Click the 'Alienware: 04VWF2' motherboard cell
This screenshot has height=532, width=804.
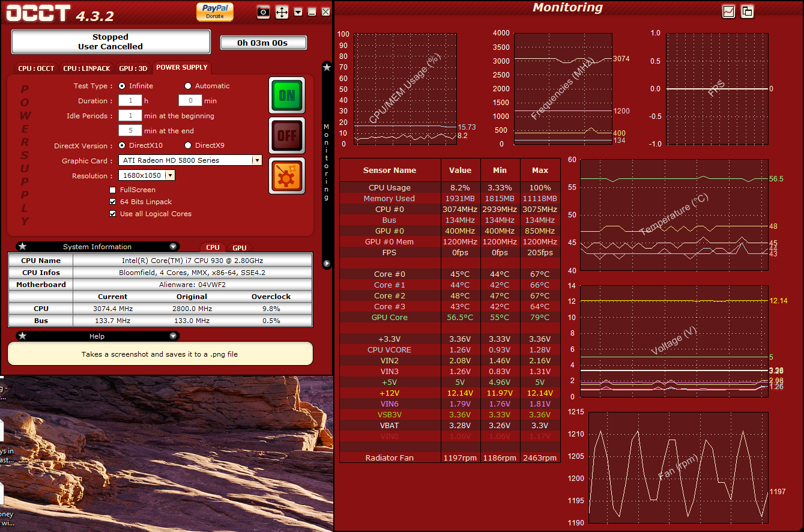(192, 285)
